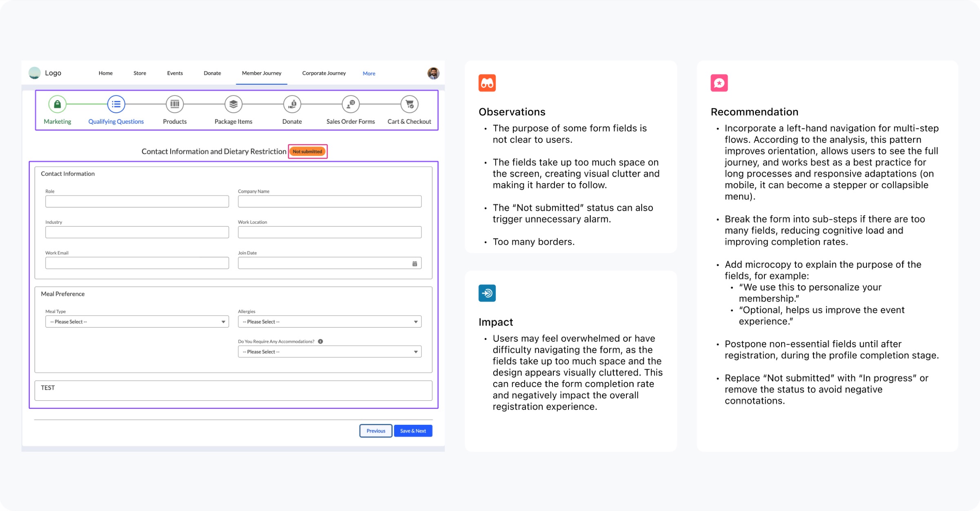This screenshot has height=511, width=980.
Task: Click the Donate step circle icon
Action: pos(292,104)
